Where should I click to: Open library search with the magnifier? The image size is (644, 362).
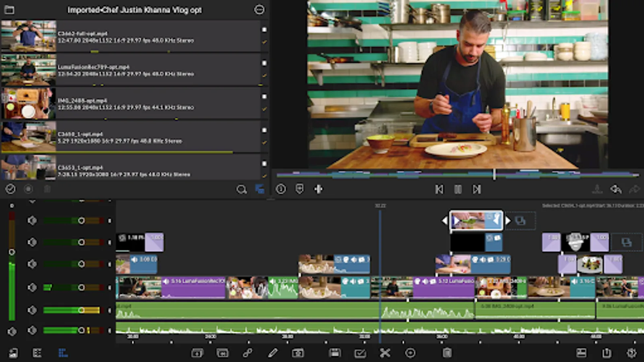(242, 189)
